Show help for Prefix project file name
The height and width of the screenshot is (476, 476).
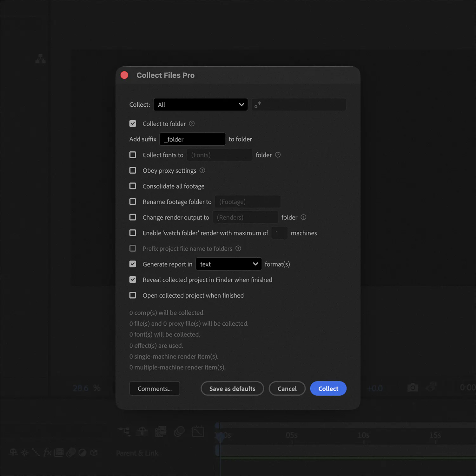pos(238,248)
